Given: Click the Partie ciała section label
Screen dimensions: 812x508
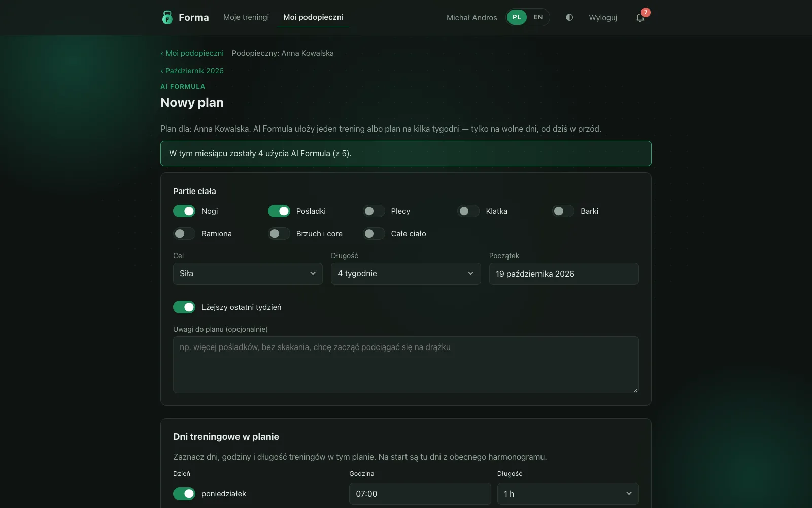Looking at the screenshot, I should 194,191.
